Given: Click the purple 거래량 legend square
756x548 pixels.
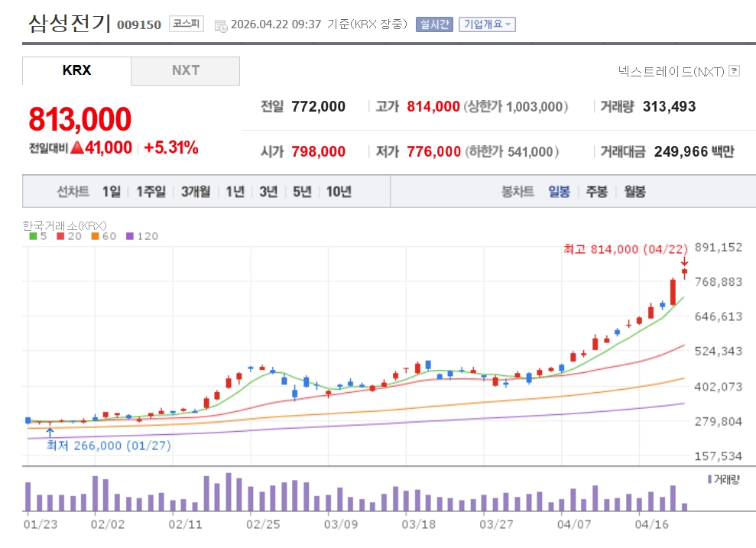Looking at the screenshot, I should [x=709, y=479].
